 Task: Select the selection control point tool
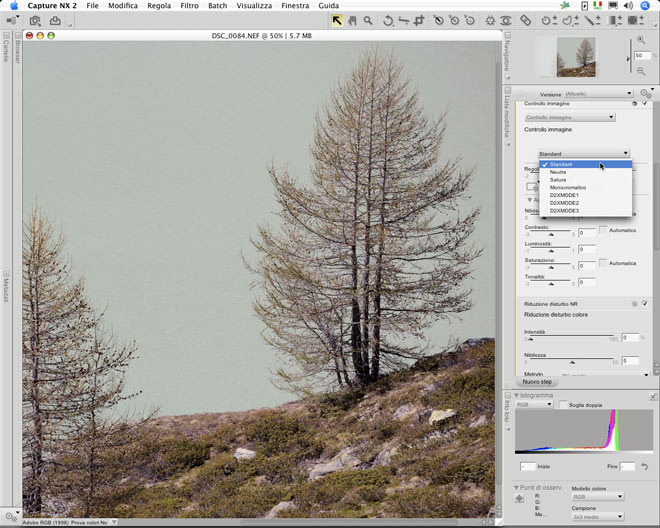coord(549,20)
